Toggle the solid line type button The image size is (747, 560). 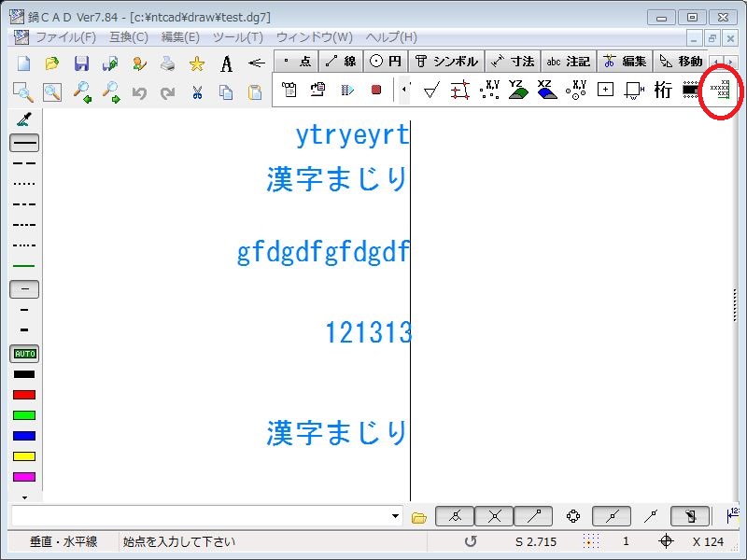click(x=24, y=143)
